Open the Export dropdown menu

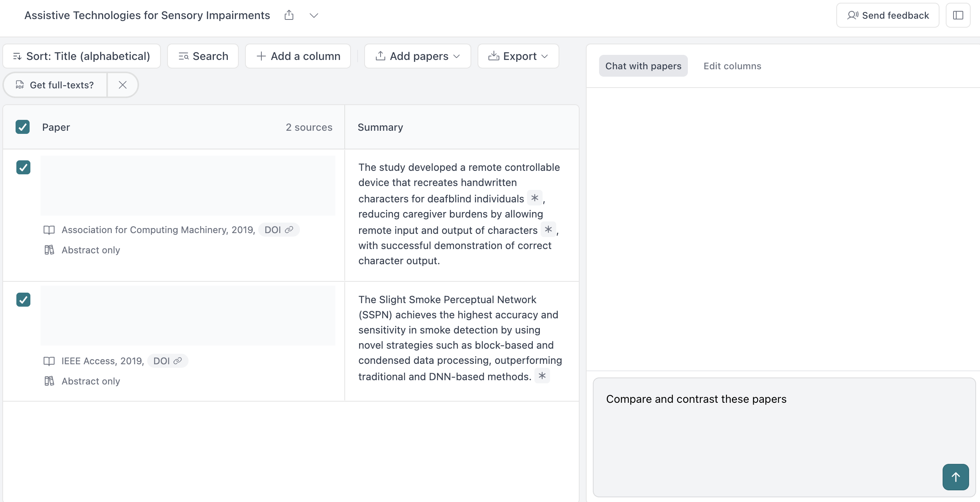tap(518, 56)
